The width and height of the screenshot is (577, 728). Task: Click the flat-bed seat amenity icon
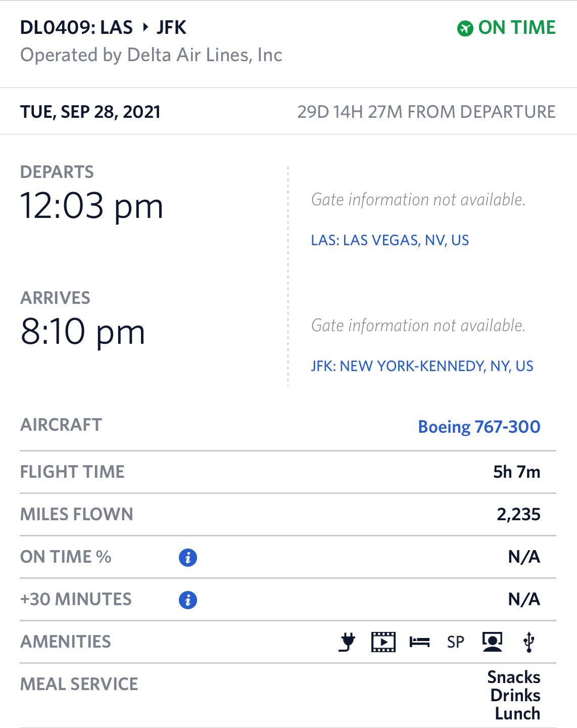(419, 642)
